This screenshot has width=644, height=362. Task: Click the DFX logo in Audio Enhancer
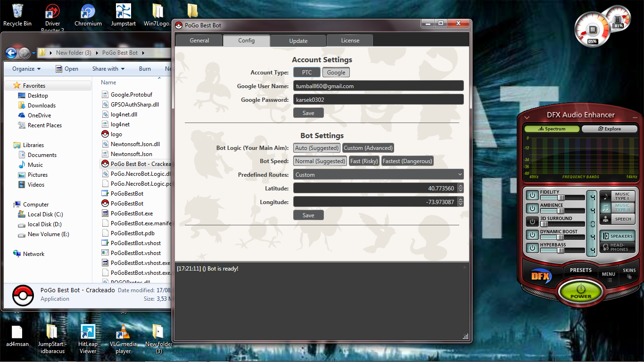coord(541,276)
